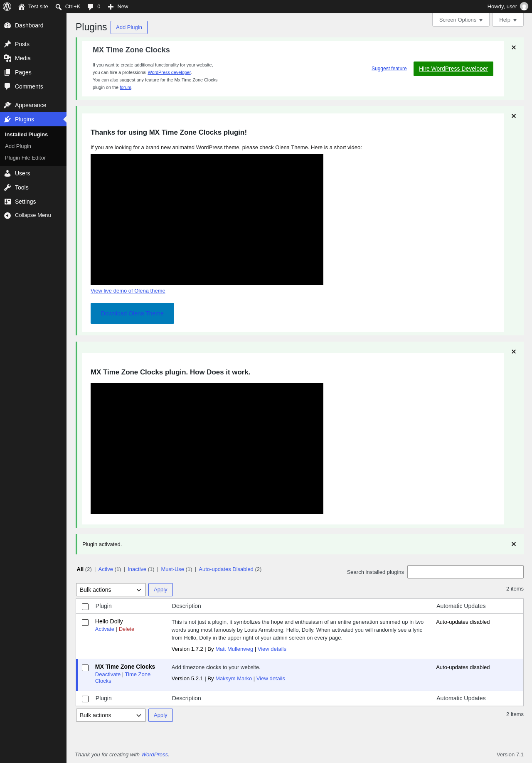The height and width of the screenshot is (763, 532).
Task: Click the Media icon in sidebar
Action: point(7,58)
